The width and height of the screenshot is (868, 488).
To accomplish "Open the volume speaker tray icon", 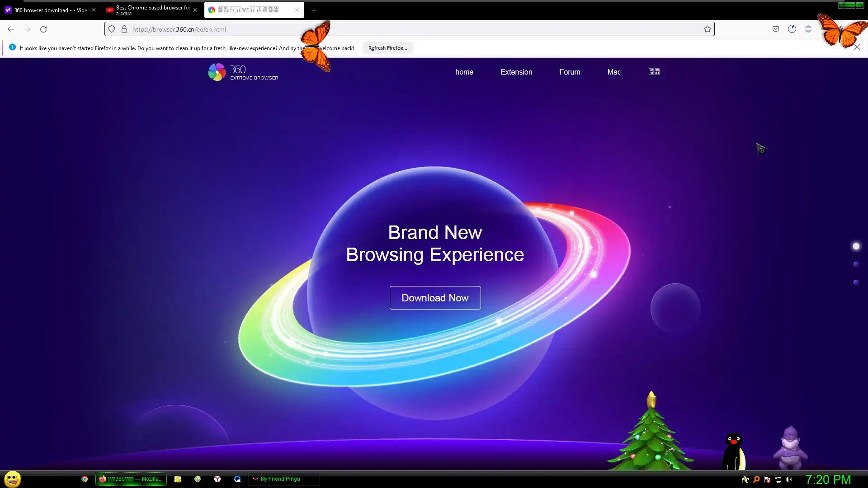I will [789, 479].
